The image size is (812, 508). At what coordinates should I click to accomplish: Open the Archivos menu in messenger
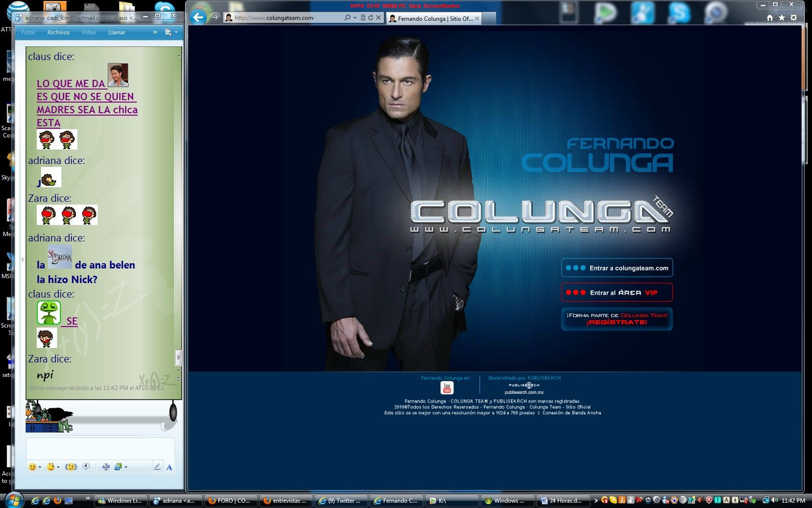[58, 32]
